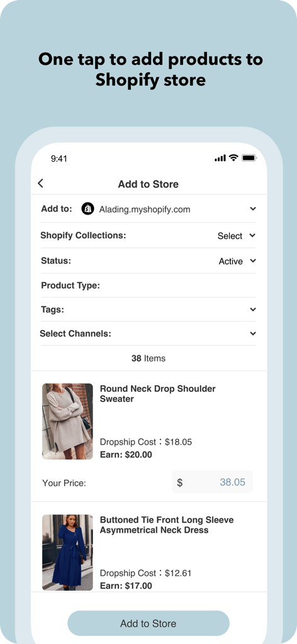Select Alading.myshopify.com store name
Viewport: 297px width, 644px height.
[145, 209]
